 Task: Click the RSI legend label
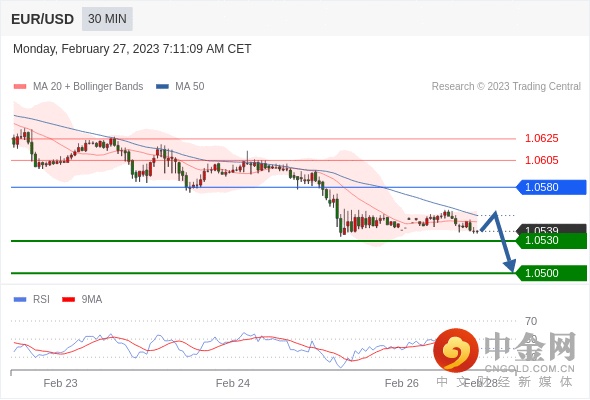(41, 300)
